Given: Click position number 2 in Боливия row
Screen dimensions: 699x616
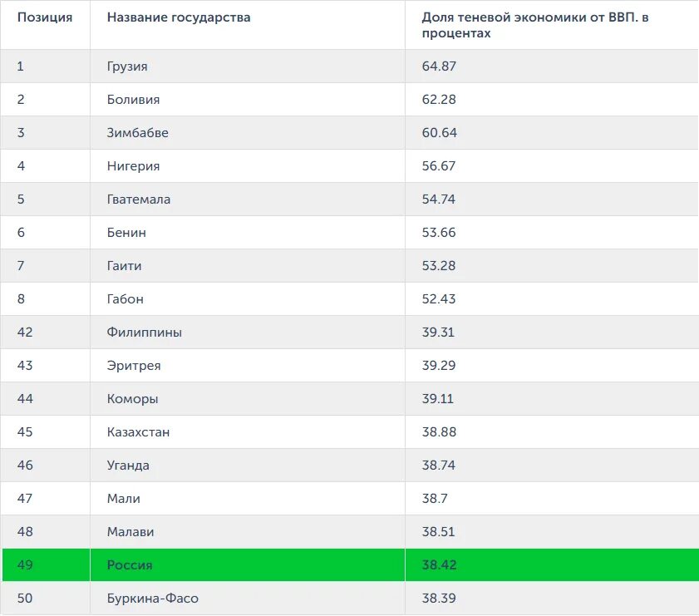Looking at the screenshot, I should [x=21, y=100].
